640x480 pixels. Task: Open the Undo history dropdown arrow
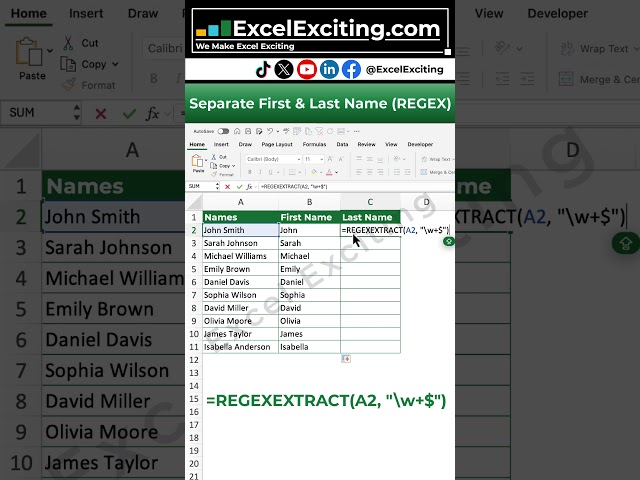278,131
